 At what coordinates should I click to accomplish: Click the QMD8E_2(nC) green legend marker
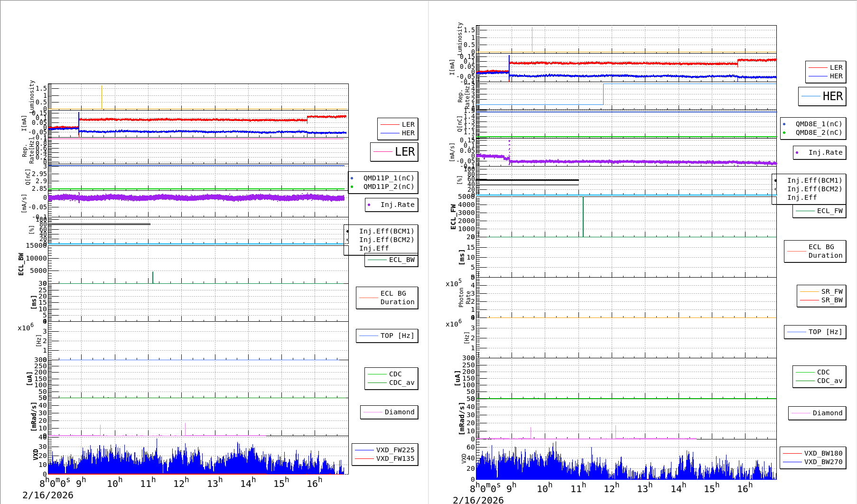(x=784, y=133)
